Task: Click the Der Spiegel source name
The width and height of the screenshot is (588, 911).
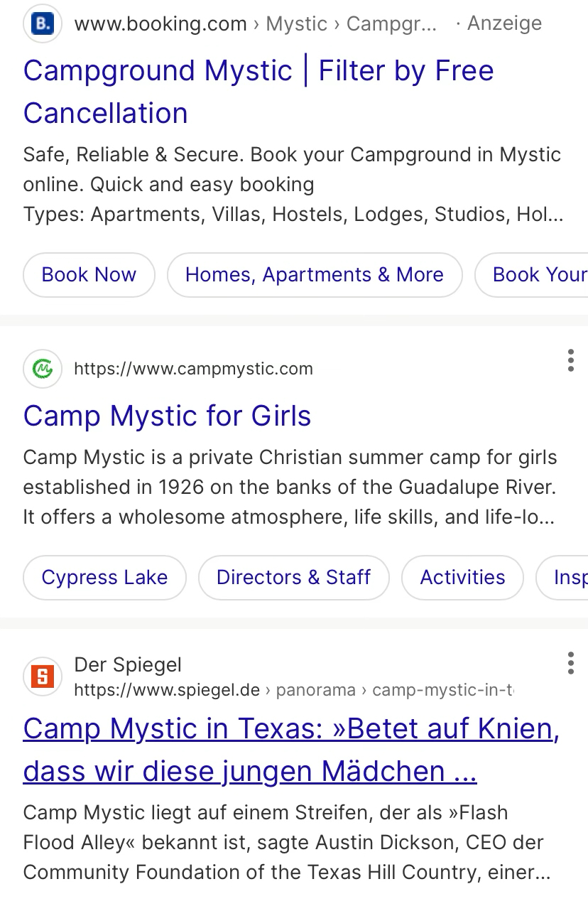Action: 128,665
